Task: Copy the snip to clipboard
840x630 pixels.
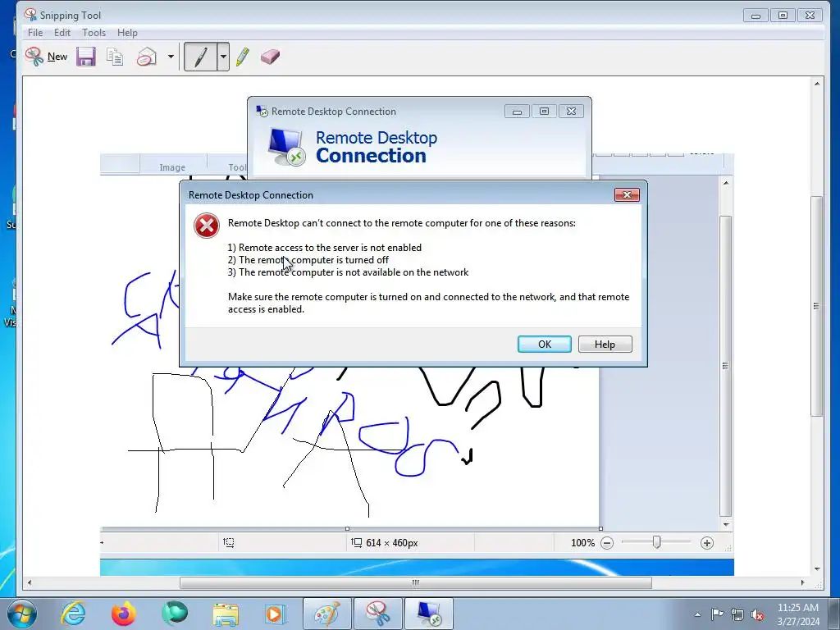Action: click(x=115, y=57)
